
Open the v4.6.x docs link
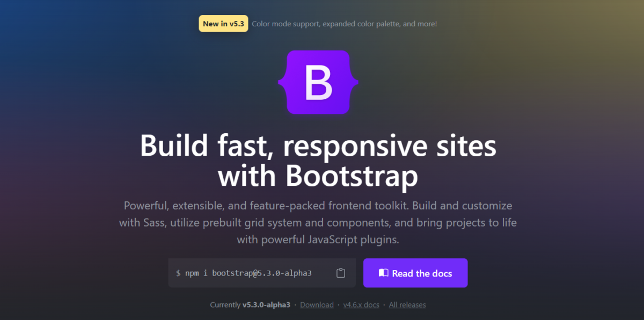click(x=361, y=304)
